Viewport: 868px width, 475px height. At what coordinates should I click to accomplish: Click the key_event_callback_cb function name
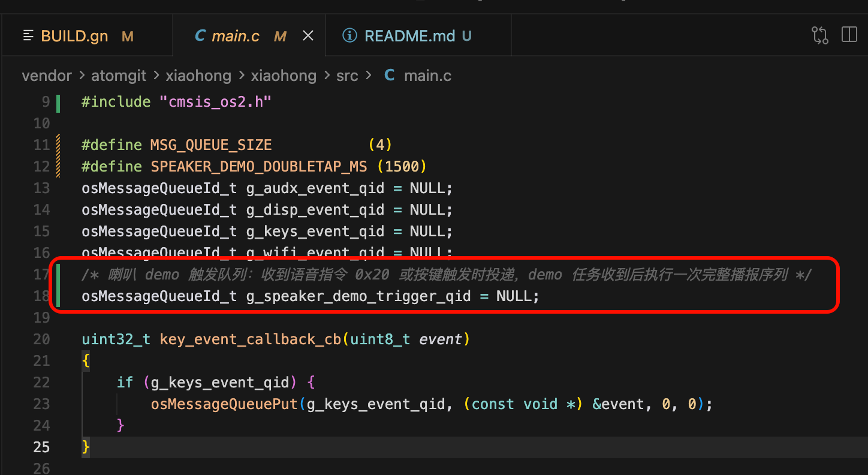pyautogui.click(x=250, y=339)
